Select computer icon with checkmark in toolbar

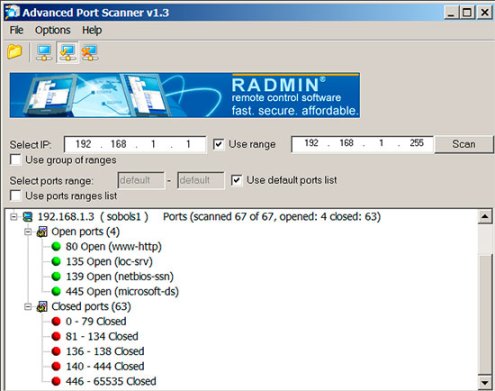67,53
